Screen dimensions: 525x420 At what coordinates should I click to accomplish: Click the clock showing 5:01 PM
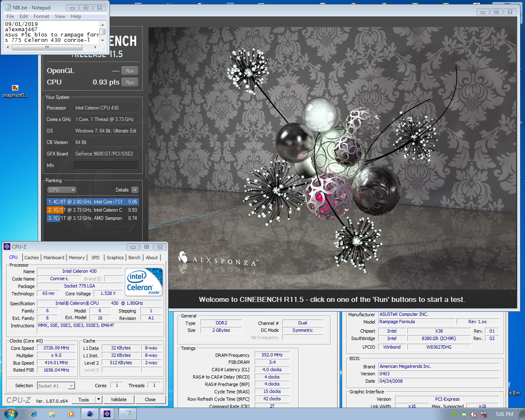coord(504,414)
